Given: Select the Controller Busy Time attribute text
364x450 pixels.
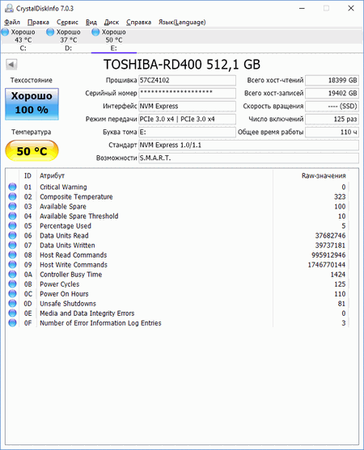Looking at the screenshot, I should tap(71, 274).
